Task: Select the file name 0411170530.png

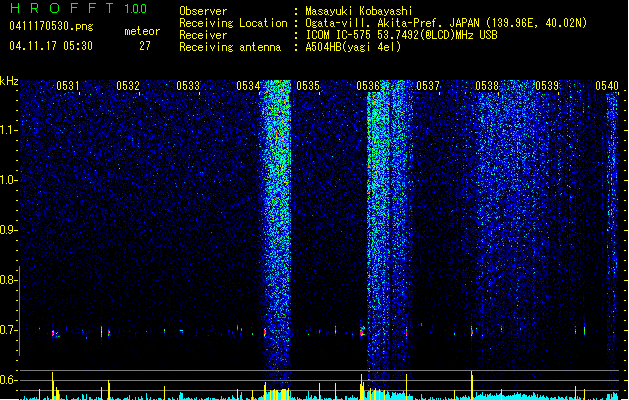Action: pyautogui.click(x=51, y=26)
